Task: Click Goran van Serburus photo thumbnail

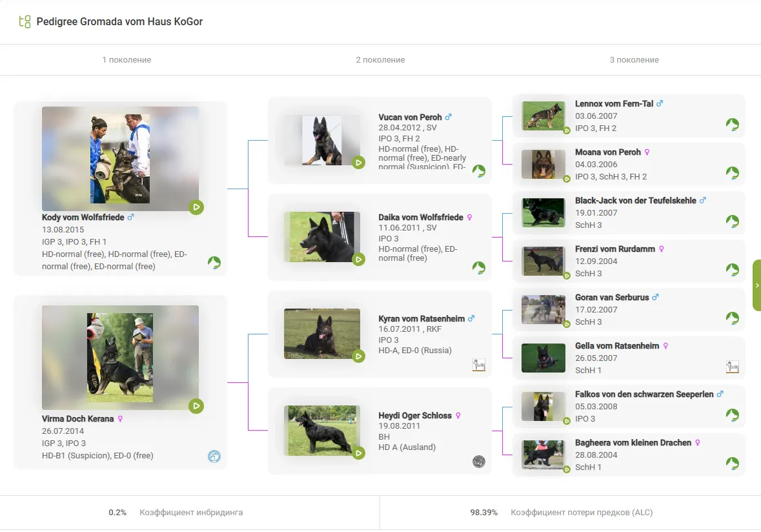Action: (543, 310)
